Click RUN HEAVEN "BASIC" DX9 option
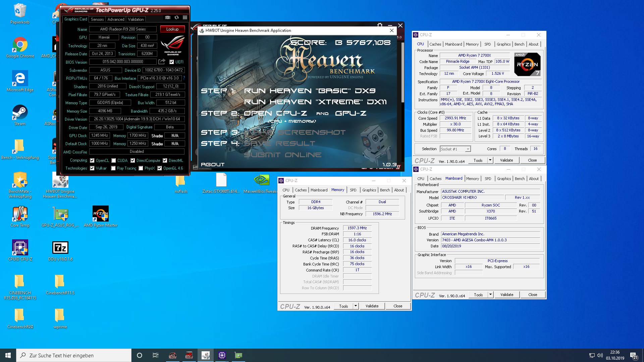 pos(310,91)
